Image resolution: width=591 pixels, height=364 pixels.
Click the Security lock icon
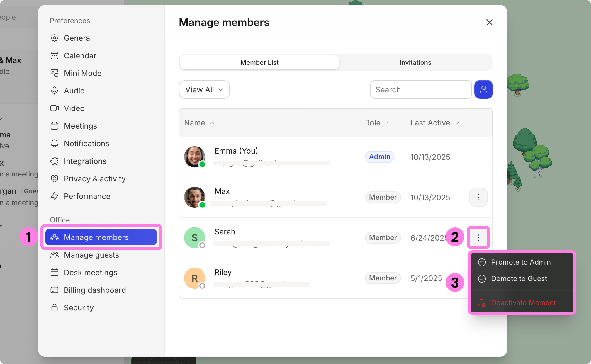[x=55, y=307]
